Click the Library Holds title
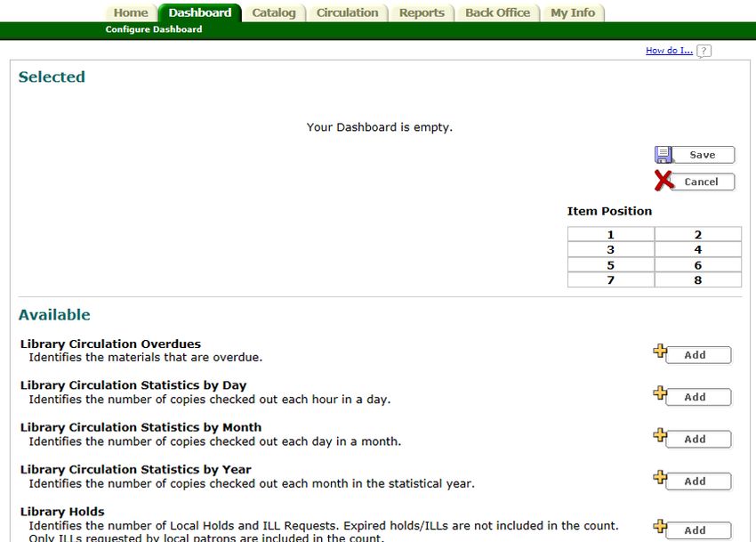Image resolution: width=756 pixels, height=542 pixels. tap(62, 512)
